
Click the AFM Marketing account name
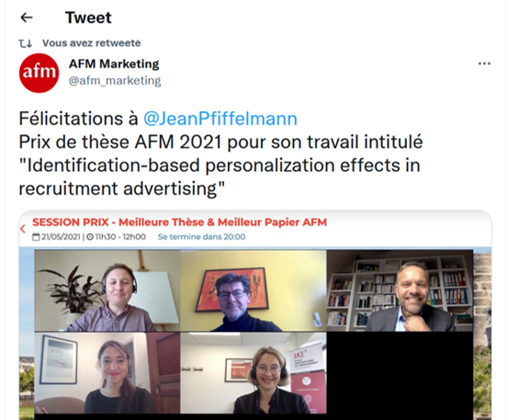[x=114, y=63]
